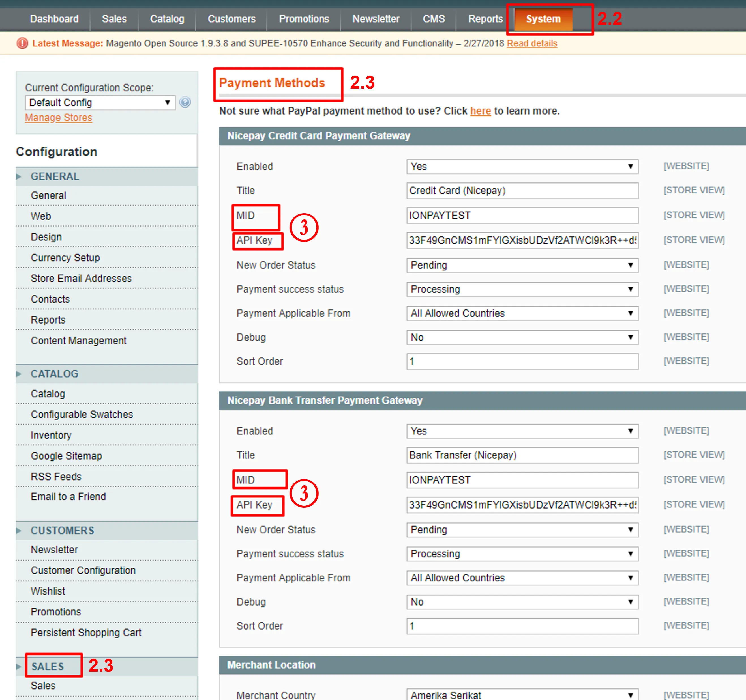746x700 pixels.
Task: Open Google Sitemap configuration page
Action: (107, 456)
